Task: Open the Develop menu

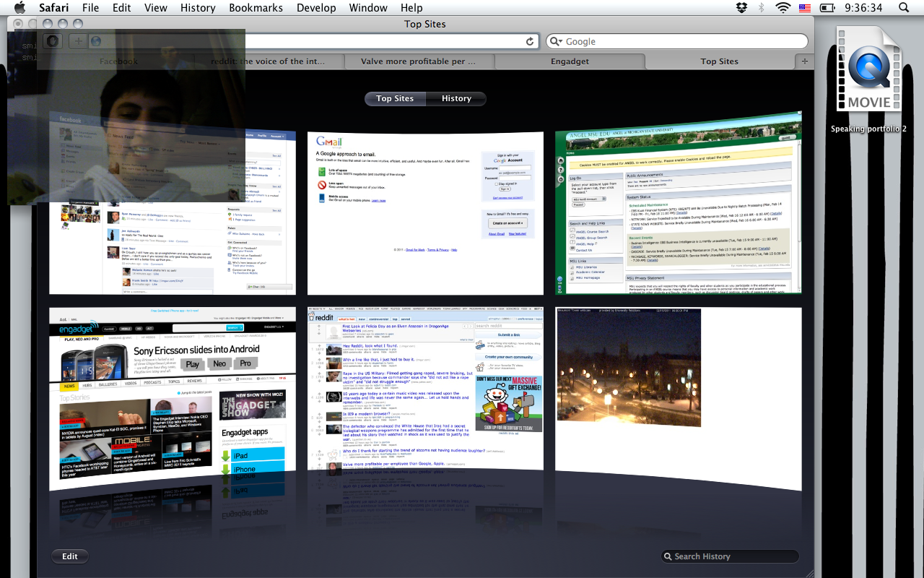Action: click(x=316, y=8)
